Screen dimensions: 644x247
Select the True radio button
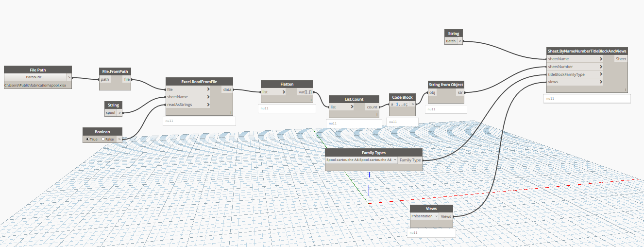tap(87, 139)
